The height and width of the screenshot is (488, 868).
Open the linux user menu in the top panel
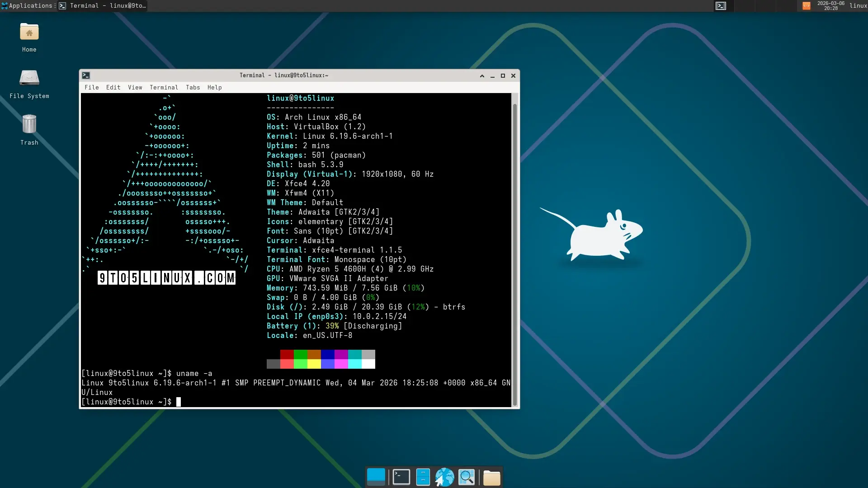(858, 6)
